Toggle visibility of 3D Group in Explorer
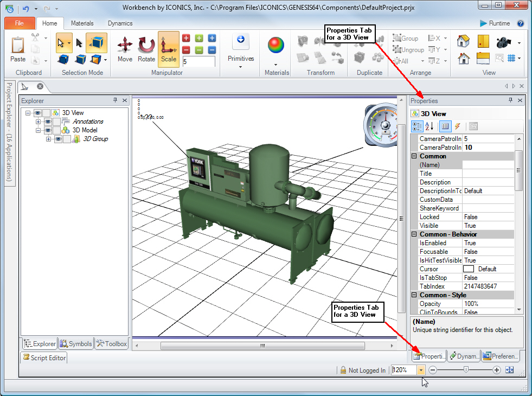The width and height of the screenshot is (532, 396). (x=58, y=139)
